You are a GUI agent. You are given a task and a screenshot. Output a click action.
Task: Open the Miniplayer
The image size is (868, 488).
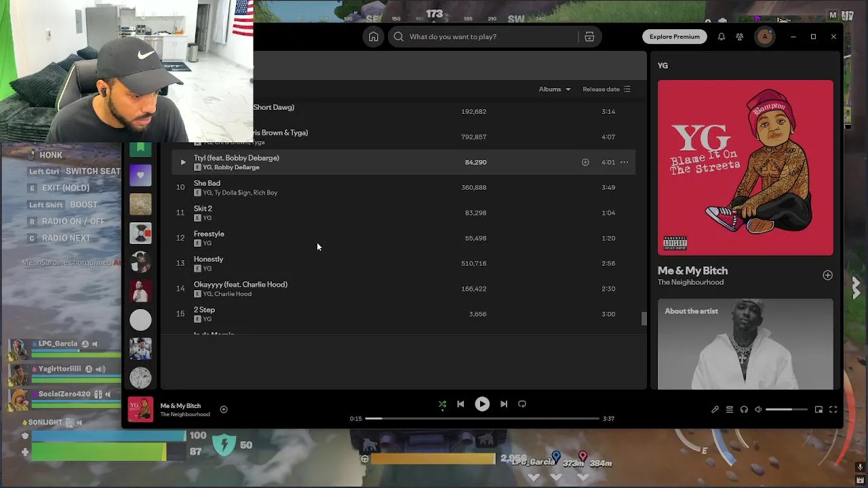[818, 409]
